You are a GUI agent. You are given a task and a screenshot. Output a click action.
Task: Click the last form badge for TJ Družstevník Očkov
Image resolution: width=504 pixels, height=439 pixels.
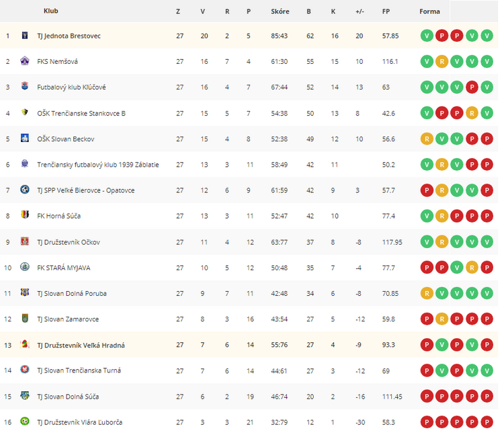[487, 242]
